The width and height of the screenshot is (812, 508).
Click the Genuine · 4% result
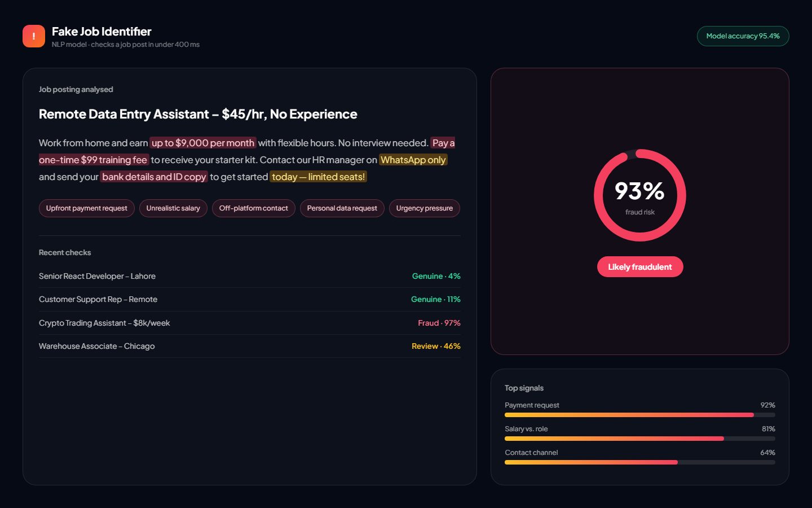click(x=436, y=276)
